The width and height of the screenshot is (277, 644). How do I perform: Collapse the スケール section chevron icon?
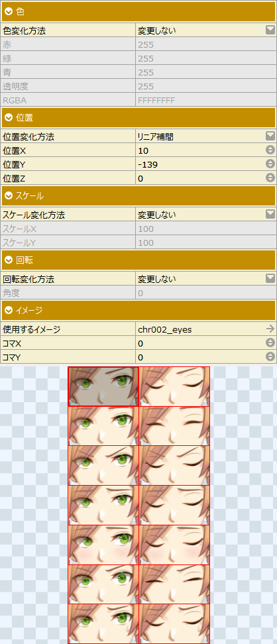8,196
